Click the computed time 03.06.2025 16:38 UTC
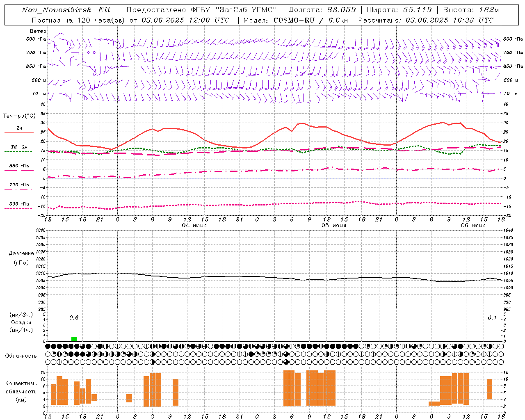Viewport: 525px width, 420px height. click(x=450, y=20)
